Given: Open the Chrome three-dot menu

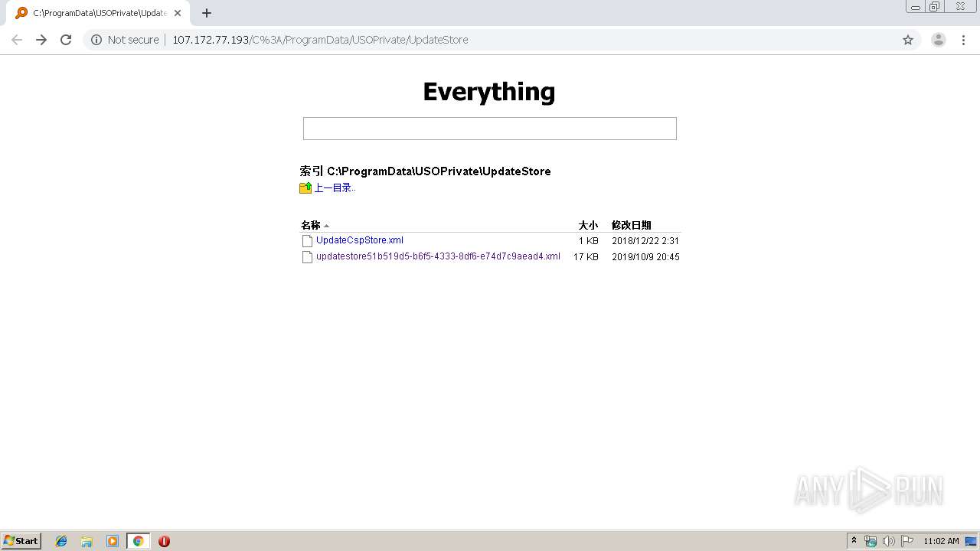Looking at the screenshot, I should tap(963, 40).
